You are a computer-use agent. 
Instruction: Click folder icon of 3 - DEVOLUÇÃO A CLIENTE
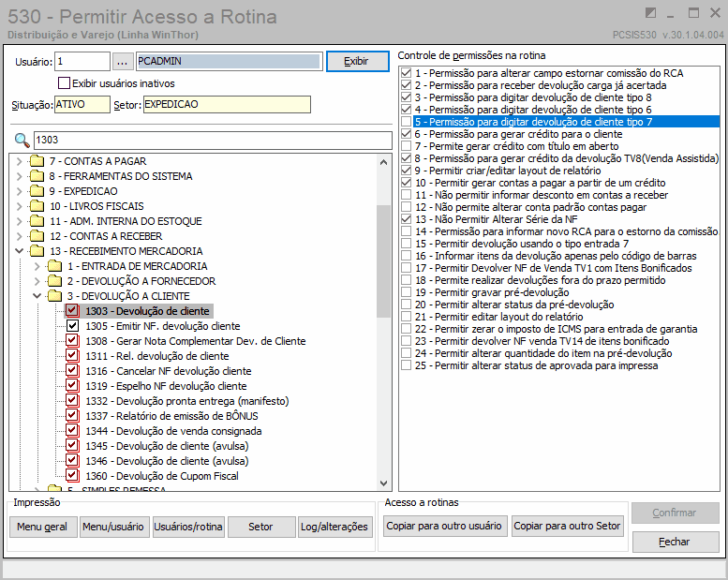click(x=54, y=296)
